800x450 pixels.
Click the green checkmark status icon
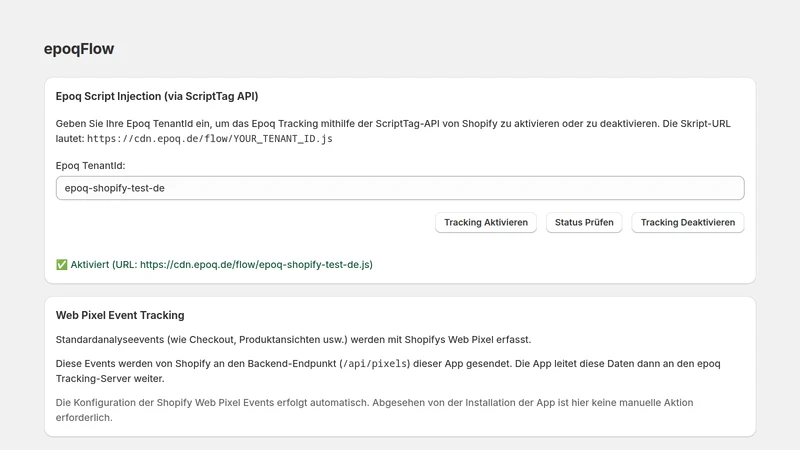click(62, 264)
